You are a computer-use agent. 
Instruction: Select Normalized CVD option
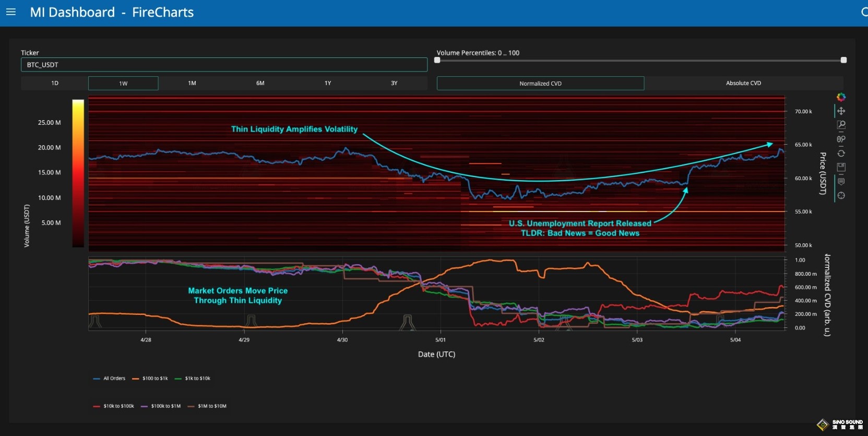click(540, 84)
